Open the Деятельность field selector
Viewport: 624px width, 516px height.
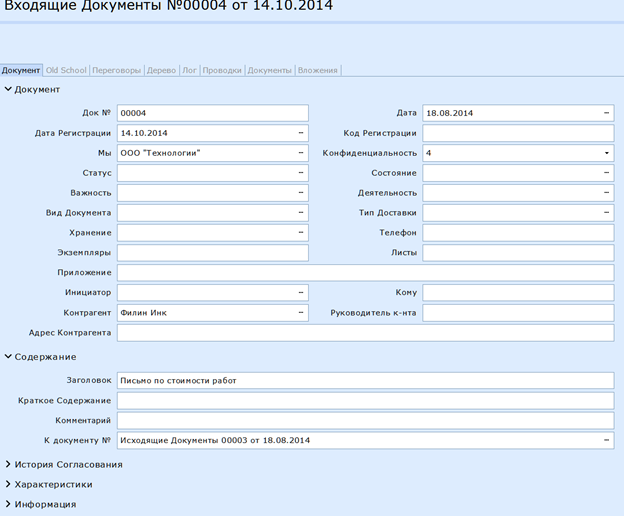[606, 193]
